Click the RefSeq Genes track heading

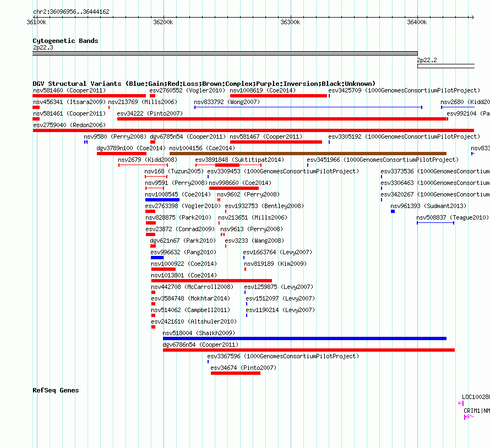pyautogui.click(x=56, y=390)
